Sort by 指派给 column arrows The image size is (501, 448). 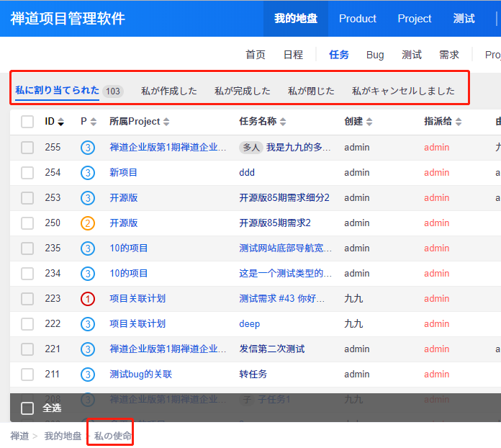[x=459, y=122]
